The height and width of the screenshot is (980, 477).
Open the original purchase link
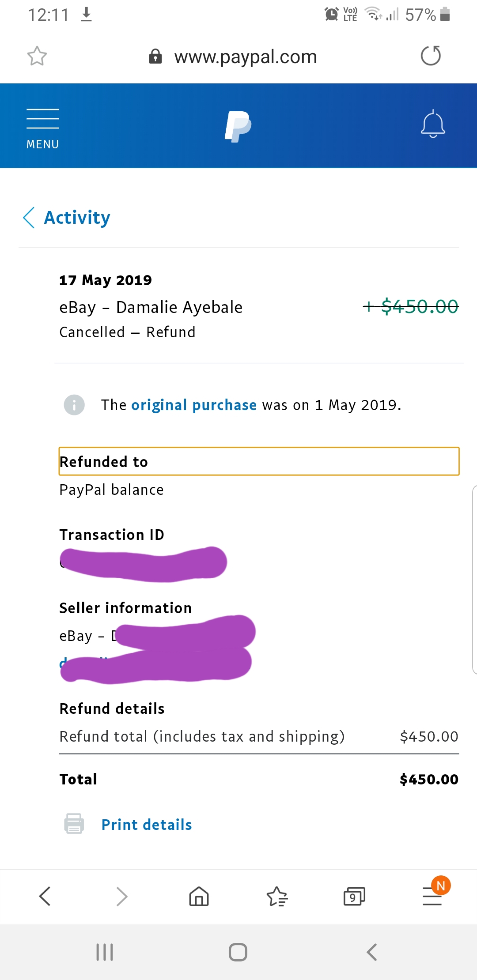tap(193, 404)
